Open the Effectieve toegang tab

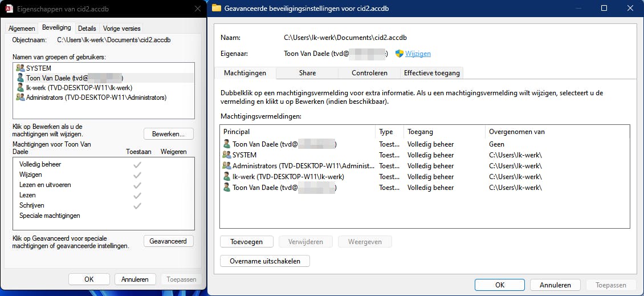tap(431, 73)
